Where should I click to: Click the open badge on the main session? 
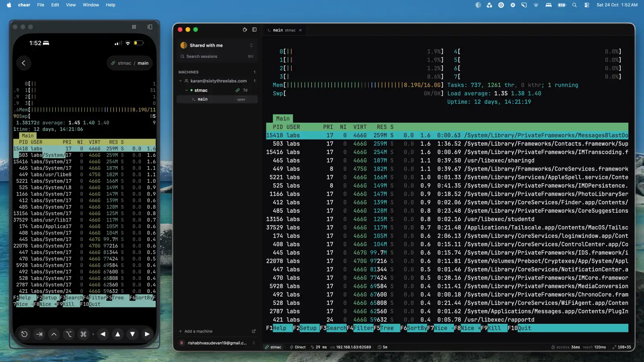[x=241, y=99]
